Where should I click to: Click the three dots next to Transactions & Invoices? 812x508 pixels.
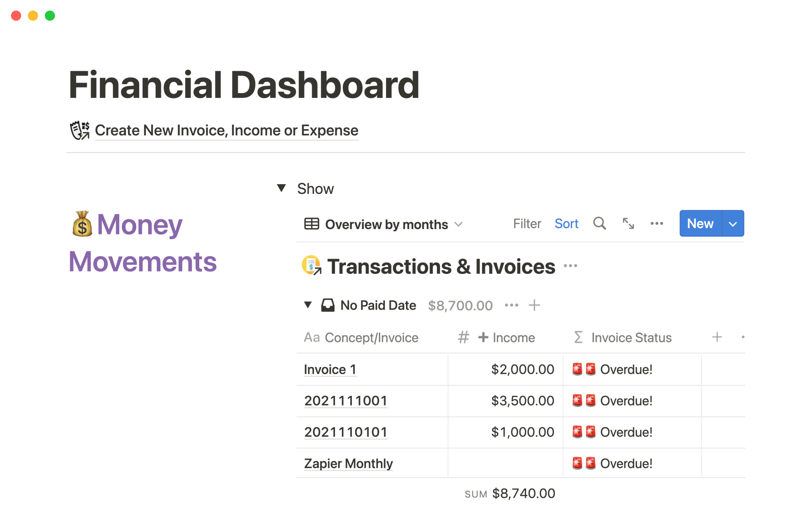coord(570,266)
